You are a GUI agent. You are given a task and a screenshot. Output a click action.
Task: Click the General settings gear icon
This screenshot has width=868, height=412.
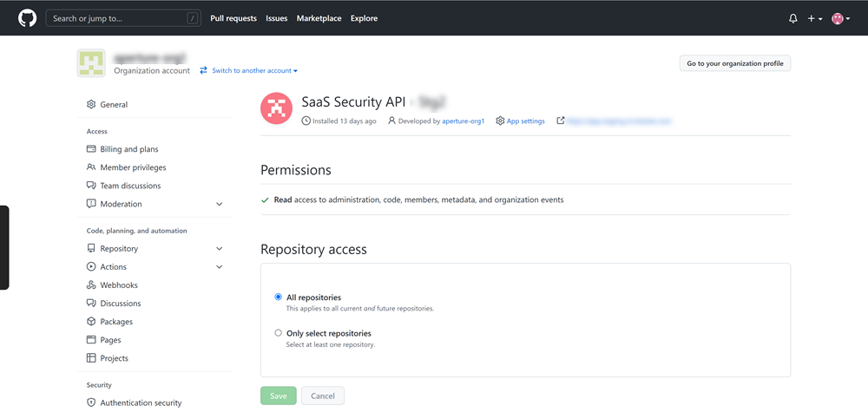pyautogui.click(x=91, y=105)
